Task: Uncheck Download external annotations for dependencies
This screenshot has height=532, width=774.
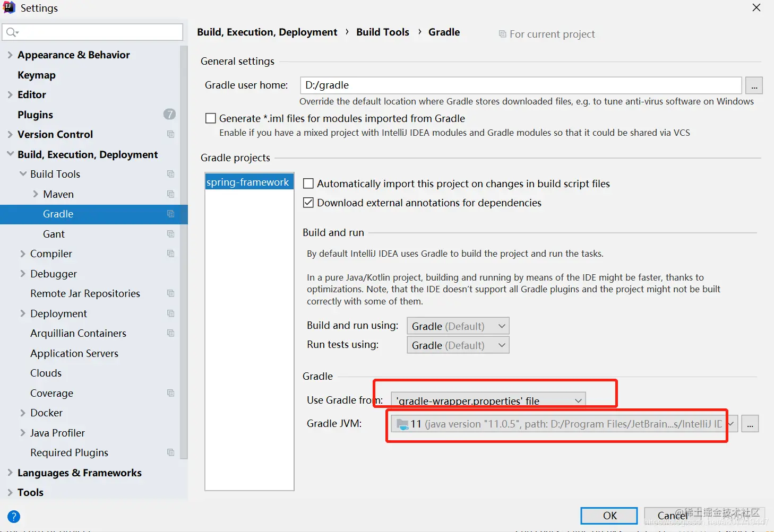Action: pos(308,203)
